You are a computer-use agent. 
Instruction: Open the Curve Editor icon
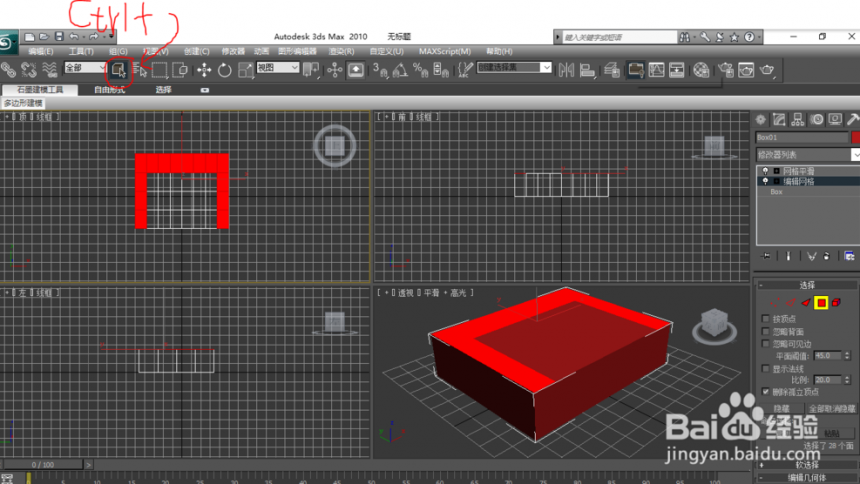point(656,70)
